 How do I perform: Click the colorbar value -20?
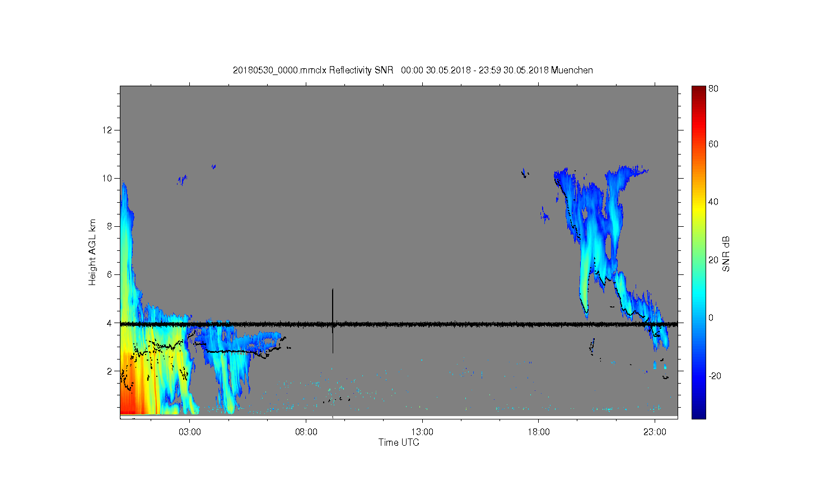click(715, 376)
